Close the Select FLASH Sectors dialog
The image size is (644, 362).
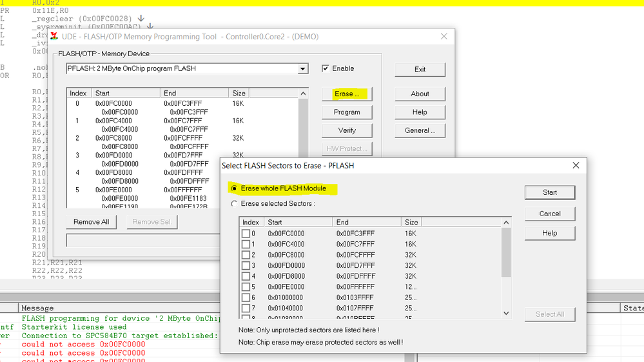point(576,166)
